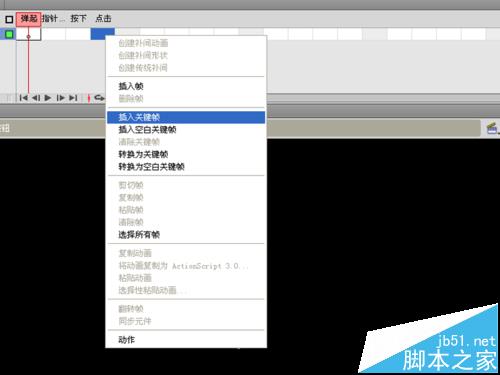Screen dimensions: 500x375
Task: Choose 转换为空白关键帧 from menu
Action: [186, 167]
